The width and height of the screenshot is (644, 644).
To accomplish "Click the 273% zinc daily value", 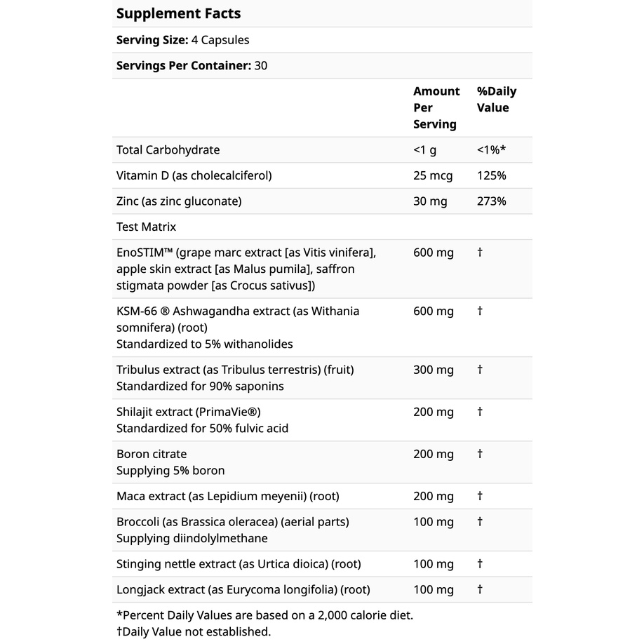I will click(x=491, y=201).
